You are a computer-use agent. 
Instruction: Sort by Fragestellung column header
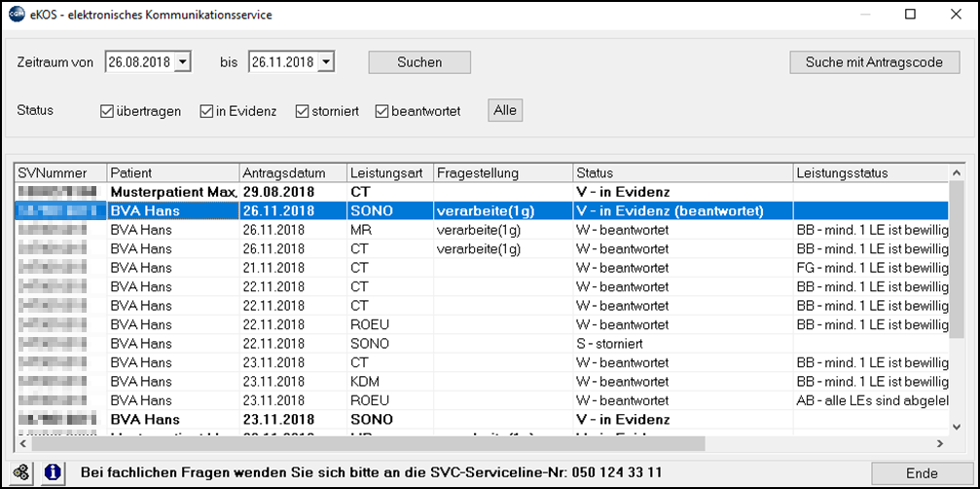503,172
